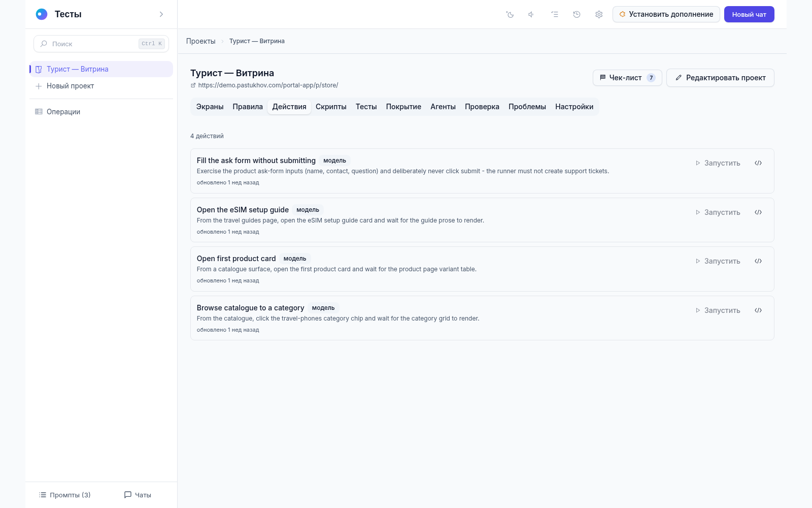Screen dimensions: 812x508
Task: Switch to Скрипты tab
Action: coord(331,107)
